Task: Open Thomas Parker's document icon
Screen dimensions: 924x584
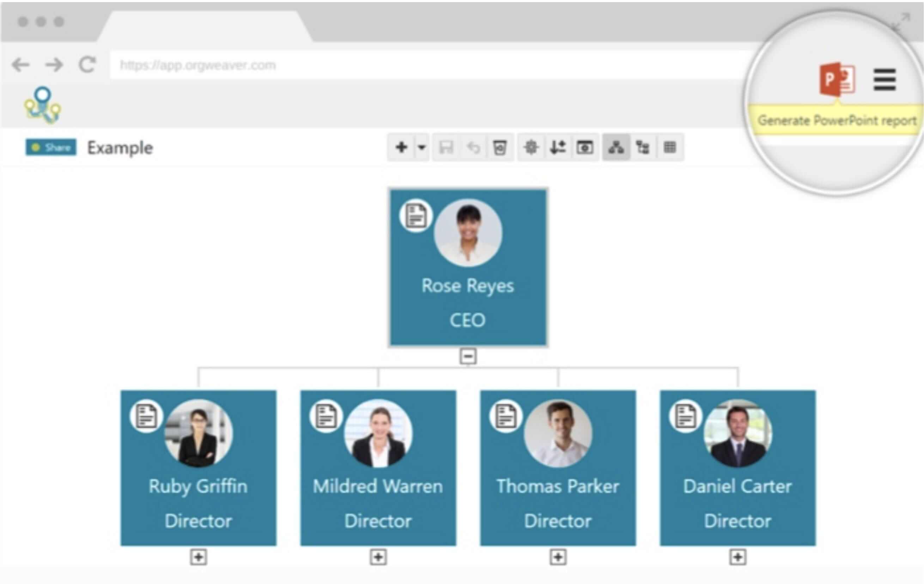Action: [x=506, y=416]
